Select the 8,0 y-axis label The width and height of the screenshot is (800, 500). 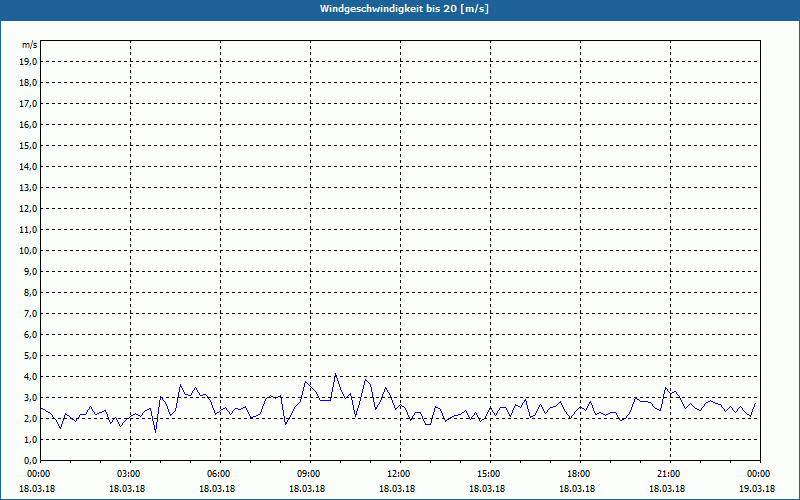tap(31, 293)
